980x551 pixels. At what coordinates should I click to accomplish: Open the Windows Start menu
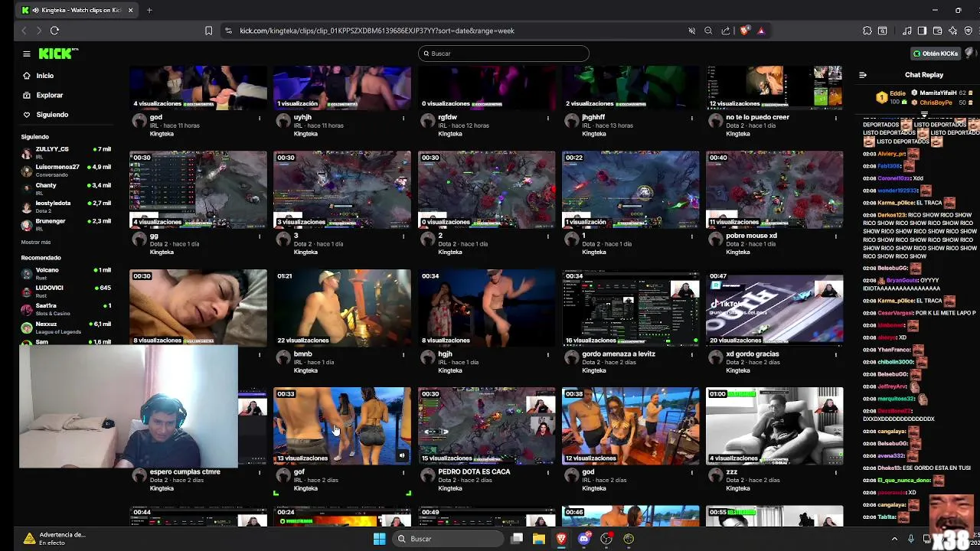coord(379,539)
